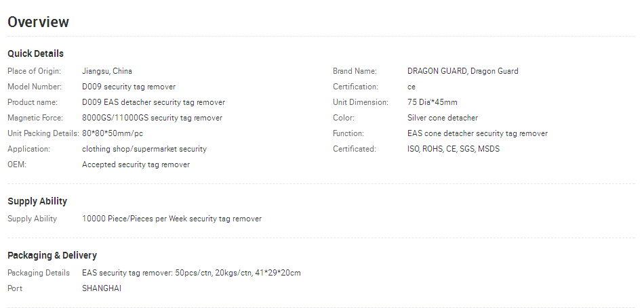644x308 pixels.
Task: Click the Accepted security tag remover value
Action: tap(136, 164)
